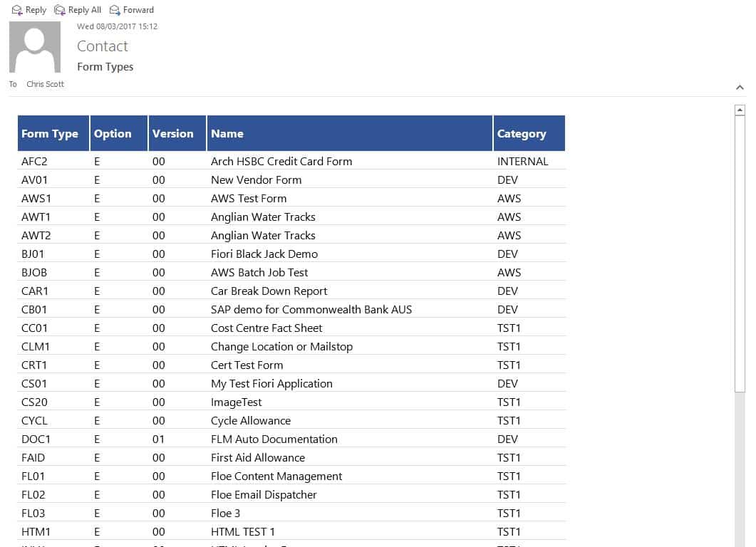Click the sender name Contact
Viewport: 756px width, 547px height.
pos(102,46)
